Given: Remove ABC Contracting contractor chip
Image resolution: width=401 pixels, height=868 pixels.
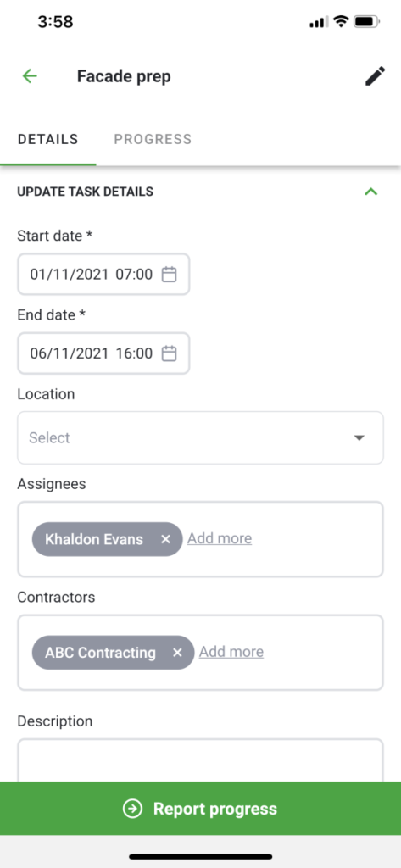Looking at the screenshot, I should point(177,653).
